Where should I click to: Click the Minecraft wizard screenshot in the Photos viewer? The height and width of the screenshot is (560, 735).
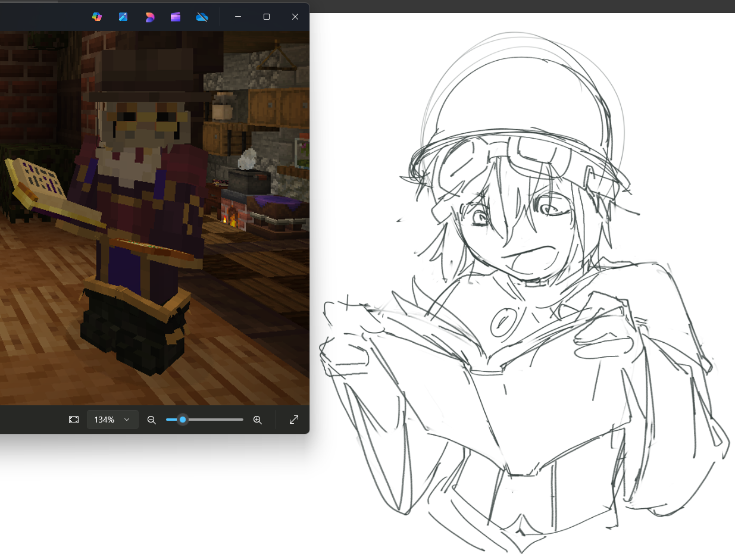pos(155,218)
